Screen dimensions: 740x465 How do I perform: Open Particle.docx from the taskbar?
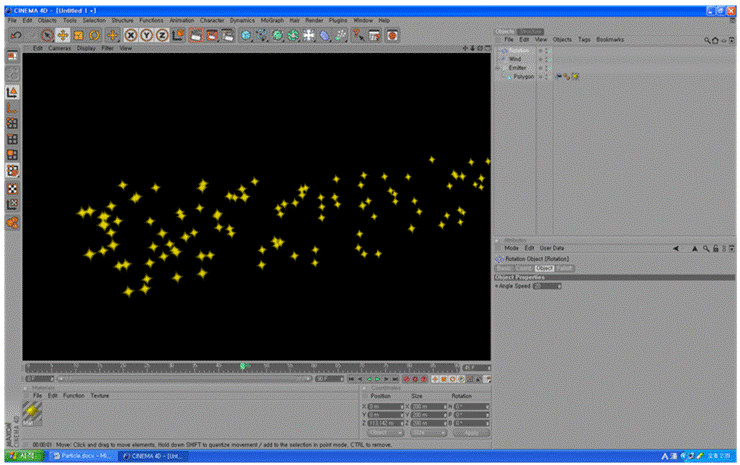pos(82,456)
